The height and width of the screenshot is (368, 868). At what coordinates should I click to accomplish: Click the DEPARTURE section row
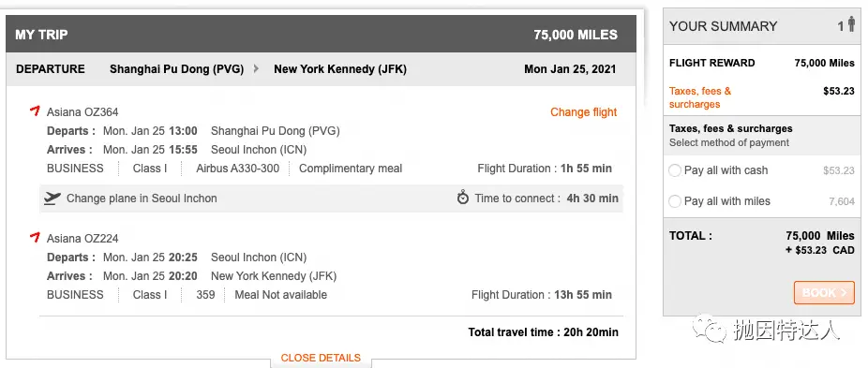coord(321,69)
